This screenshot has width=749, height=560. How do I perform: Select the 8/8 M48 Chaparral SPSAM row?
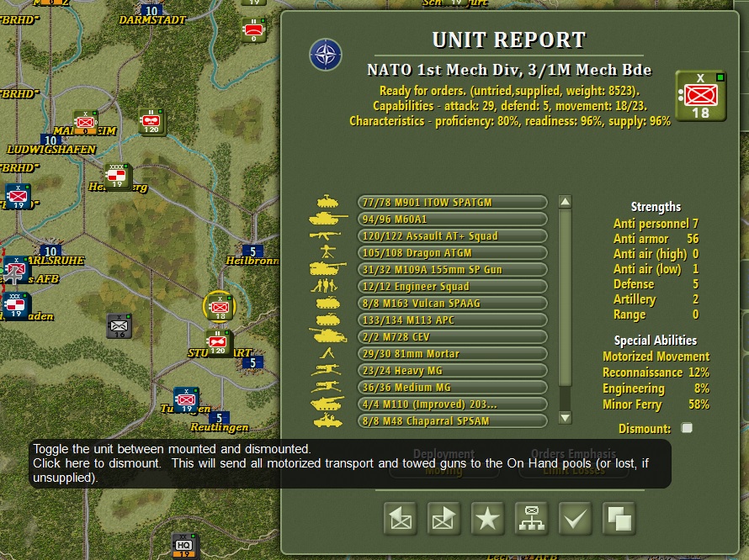tap(453, 421)
